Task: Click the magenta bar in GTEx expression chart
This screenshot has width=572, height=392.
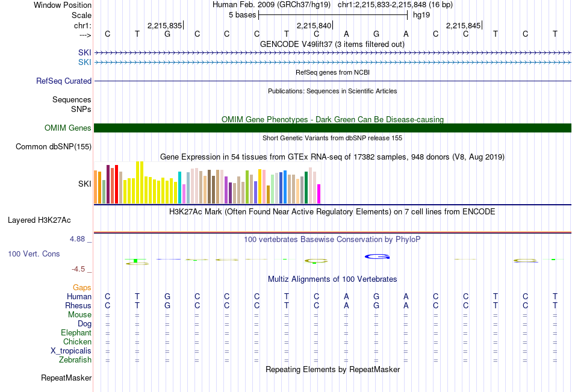Action: [x=319, y=194]
